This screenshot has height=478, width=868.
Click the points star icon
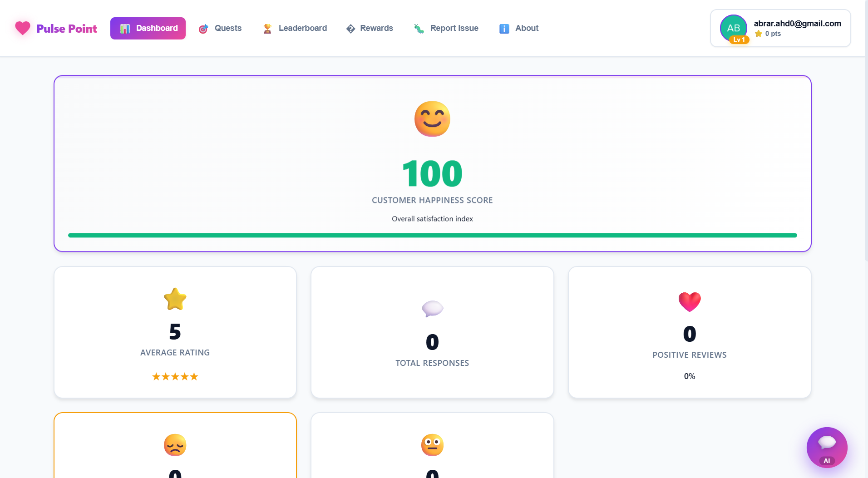pos(758,34)
